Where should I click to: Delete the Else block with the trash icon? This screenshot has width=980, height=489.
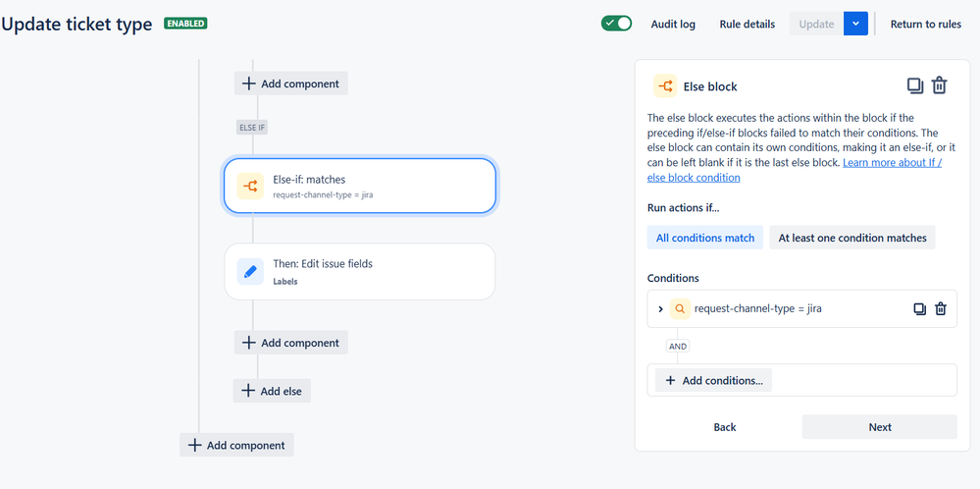939,85
